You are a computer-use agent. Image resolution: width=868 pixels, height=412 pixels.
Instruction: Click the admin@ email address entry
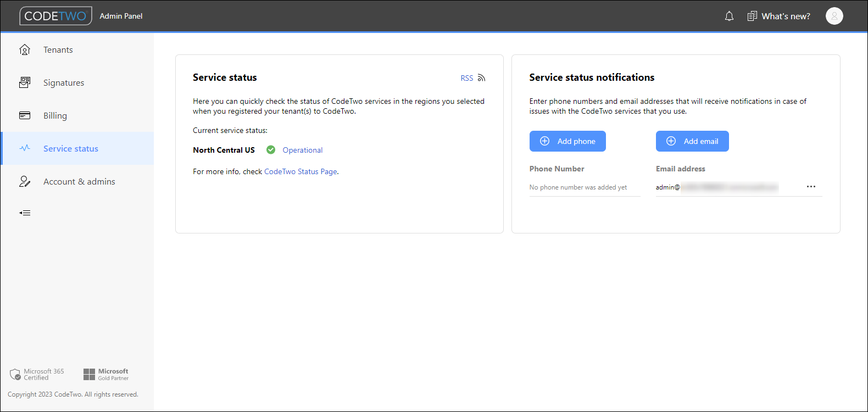(717, 187)
